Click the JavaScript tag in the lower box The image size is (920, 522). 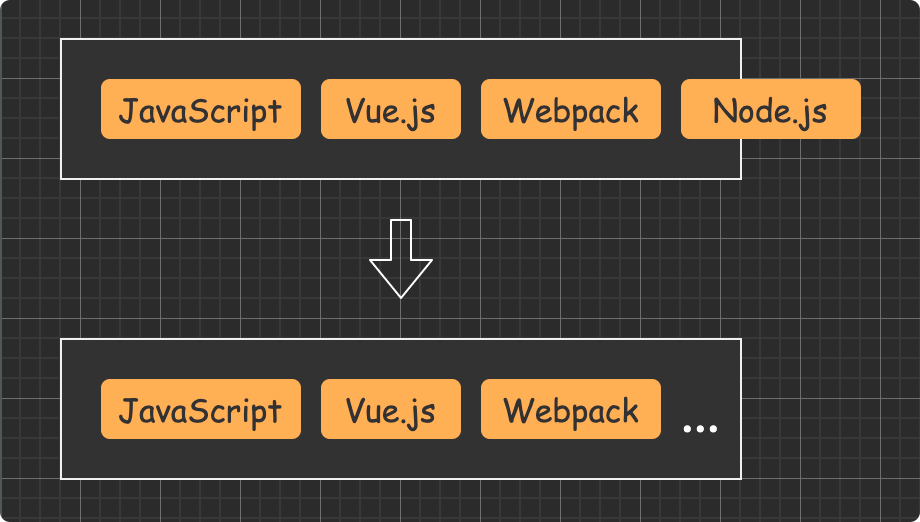(x=200, y=409)
